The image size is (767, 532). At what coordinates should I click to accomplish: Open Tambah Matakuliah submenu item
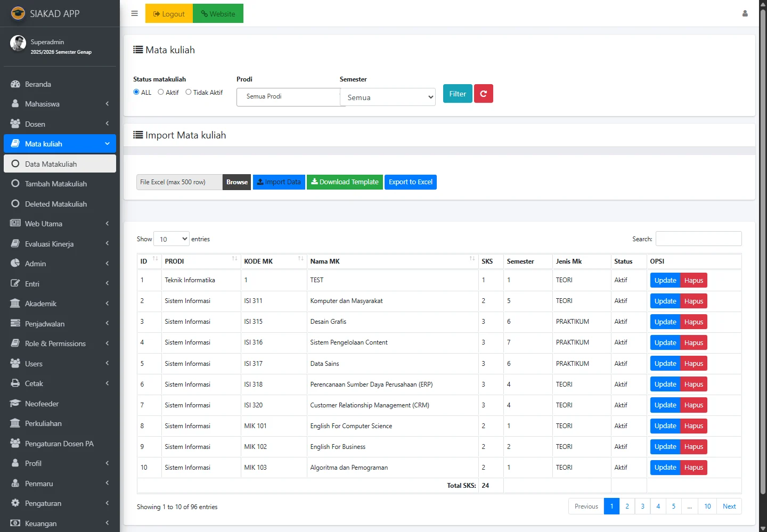click(56, 184)
